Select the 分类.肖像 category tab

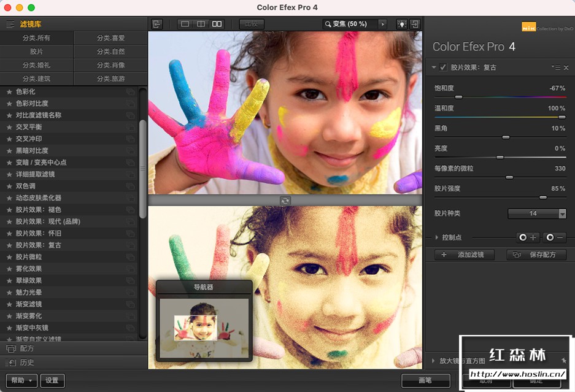click(110, 65)
